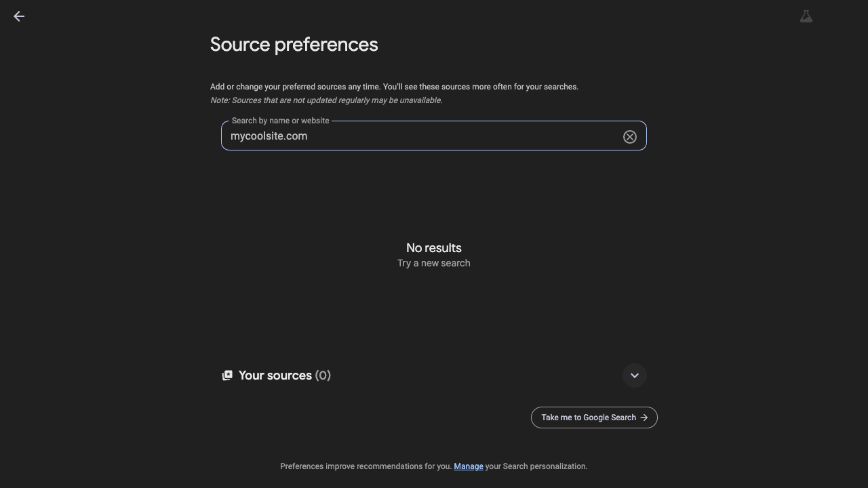Click the arrow inside the Google Search button
This screenshot has height=488, width=868.
coord(644,418)
